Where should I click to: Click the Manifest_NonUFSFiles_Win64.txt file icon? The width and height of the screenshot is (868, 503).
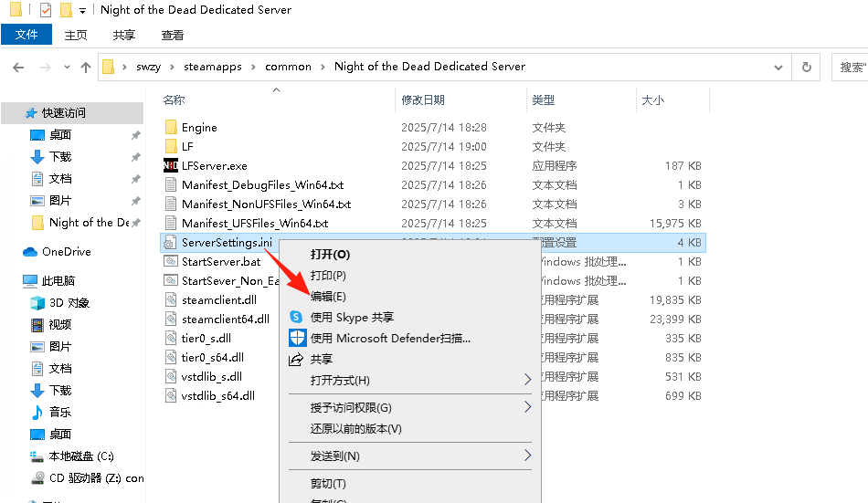tap(171, 204)
